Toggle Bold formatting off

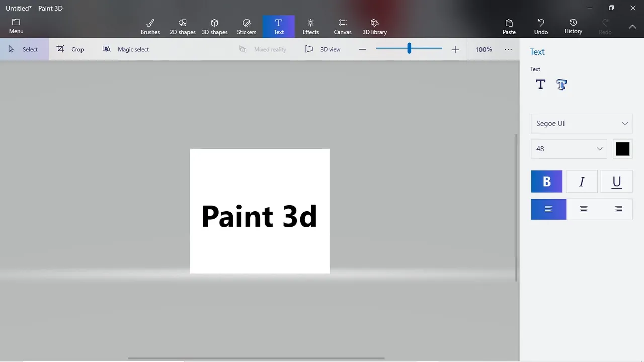point(547,182)
